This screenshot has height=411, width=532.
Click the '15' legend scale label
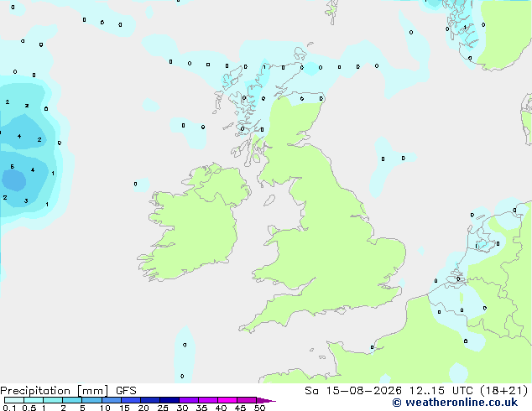(x=124, y=408)
